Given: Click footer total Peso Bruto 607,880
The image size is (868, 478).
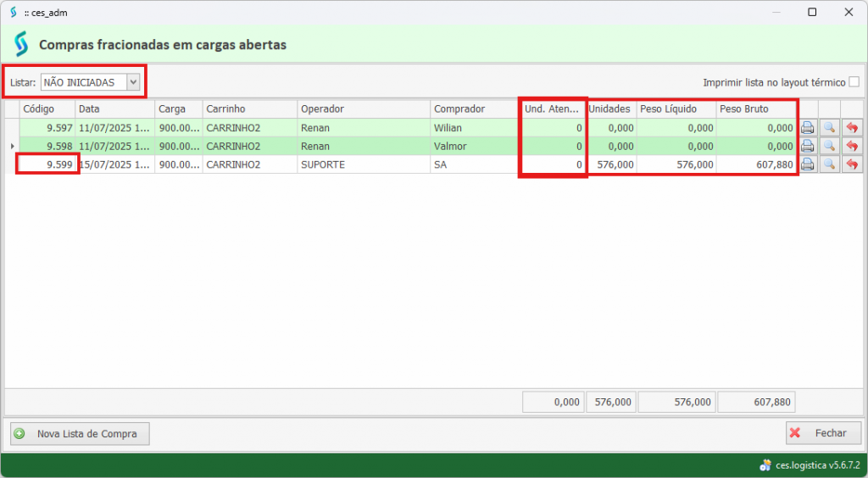Looking at the screenshot, I should 756,403.
